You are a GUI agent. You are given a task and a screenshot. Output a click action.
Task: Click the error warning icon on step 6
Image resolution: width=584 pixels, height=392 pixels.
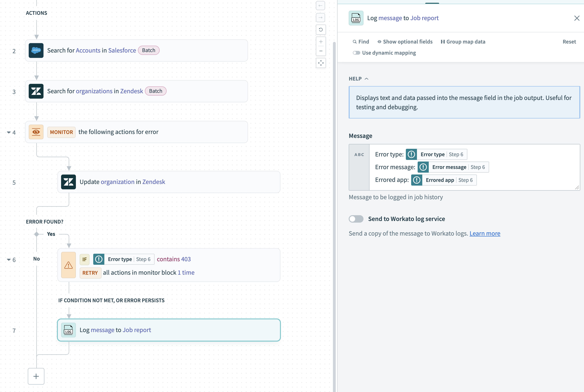coord(68,265)
